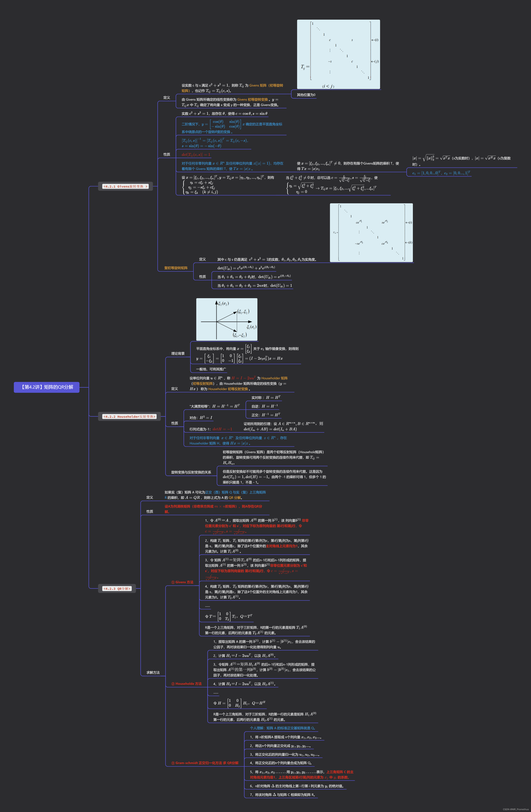Click the ② Householde 方法 node

186,683
